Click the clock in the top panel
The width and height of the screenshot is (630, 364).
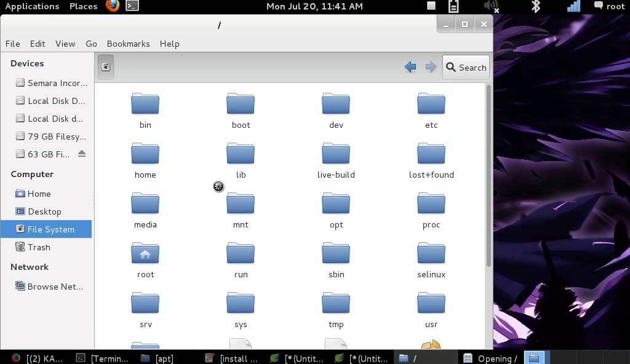coord(314,6)
